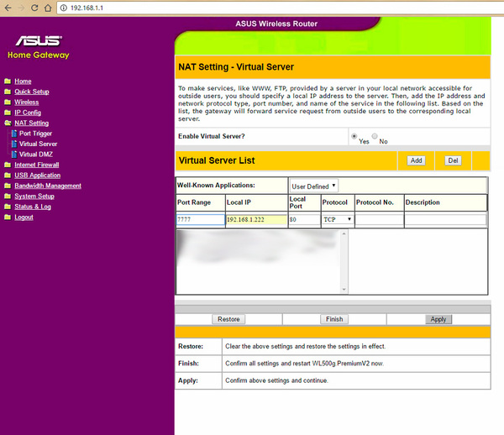
Task: Click the open folder icon for NAT Setting
Action: [8, 123]
